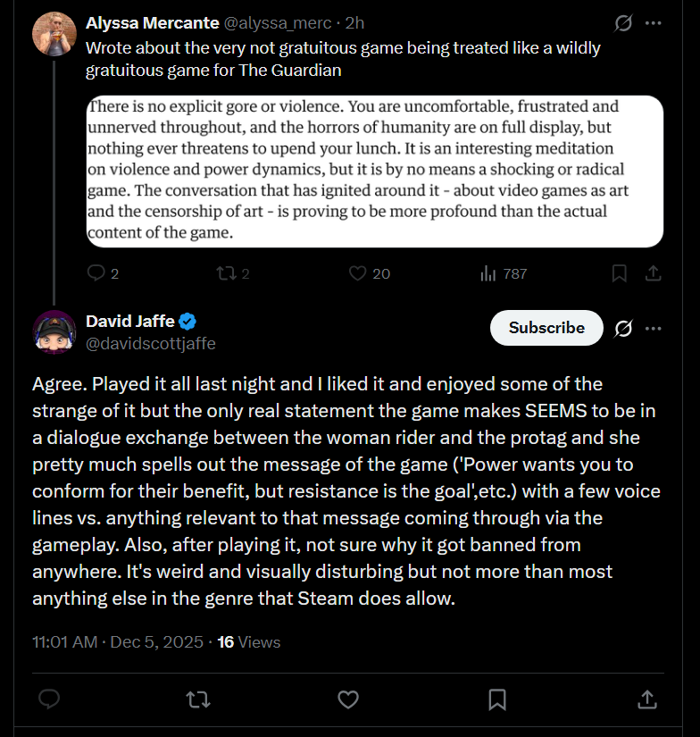Screen dimensions: 700x737
Task: Reply to David Jaffe's post
Action: (x=49, y=699)
